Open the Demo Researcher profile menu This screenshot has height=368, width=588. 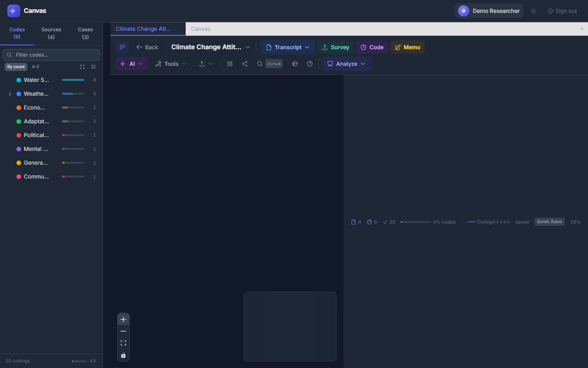[x=489, y=11]
